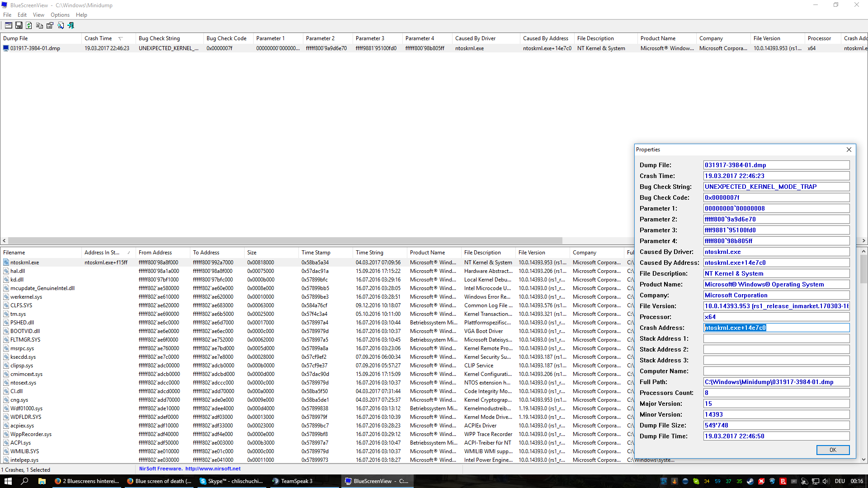
Task: Close the Properties dialog
Action: 849,150
